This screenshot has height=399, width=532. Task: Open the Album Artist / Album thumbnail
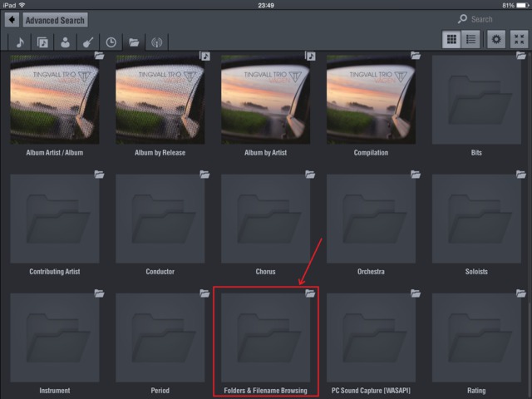point(55,101)
